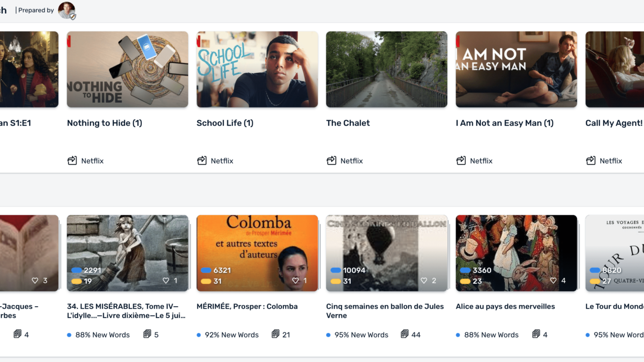Click the heart icon on Colomba cover

click(x=295, y=281)
